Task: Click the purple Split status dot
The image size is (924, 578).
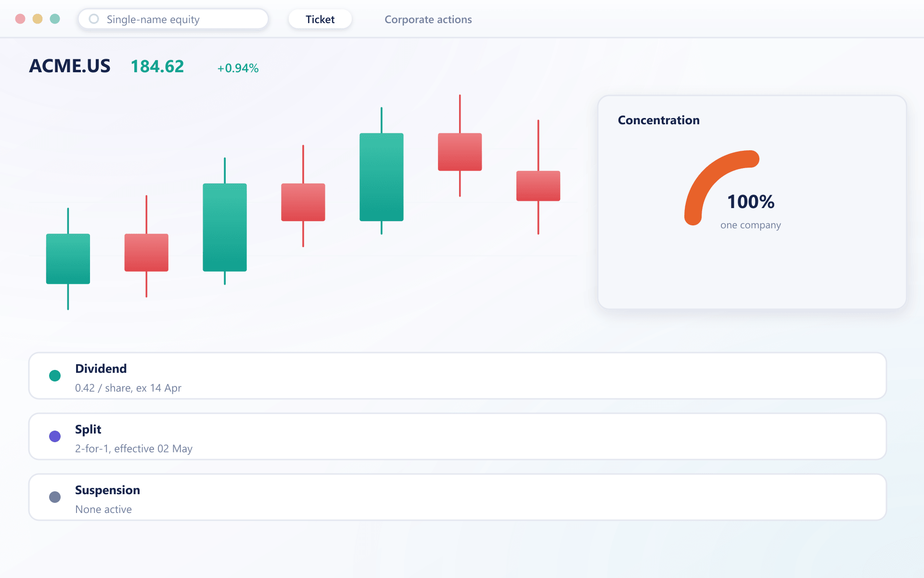Action: coord(55,436)
